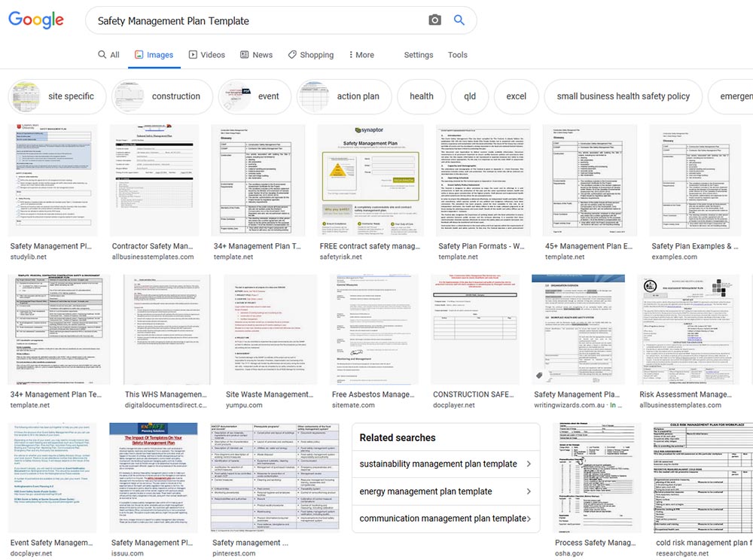Expand the More search options menu
This screenshot has height=560, width=753.
click(361, 55)
